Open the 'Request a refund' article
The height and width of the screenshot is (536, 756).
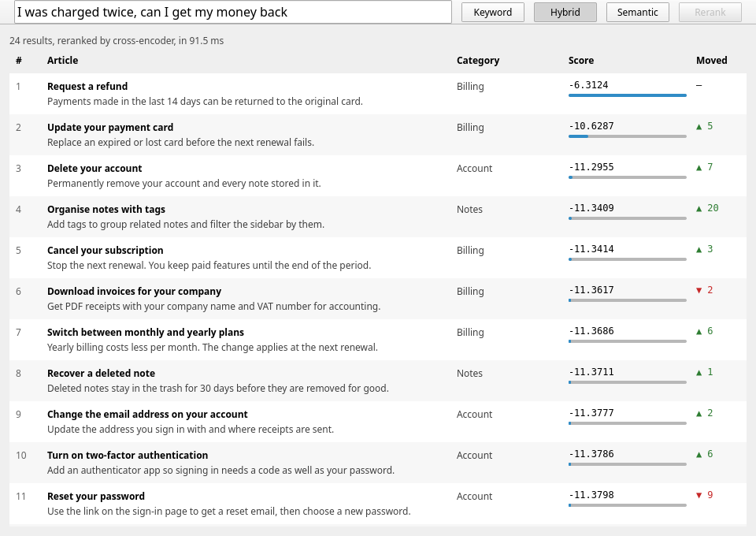pos(87,87)
